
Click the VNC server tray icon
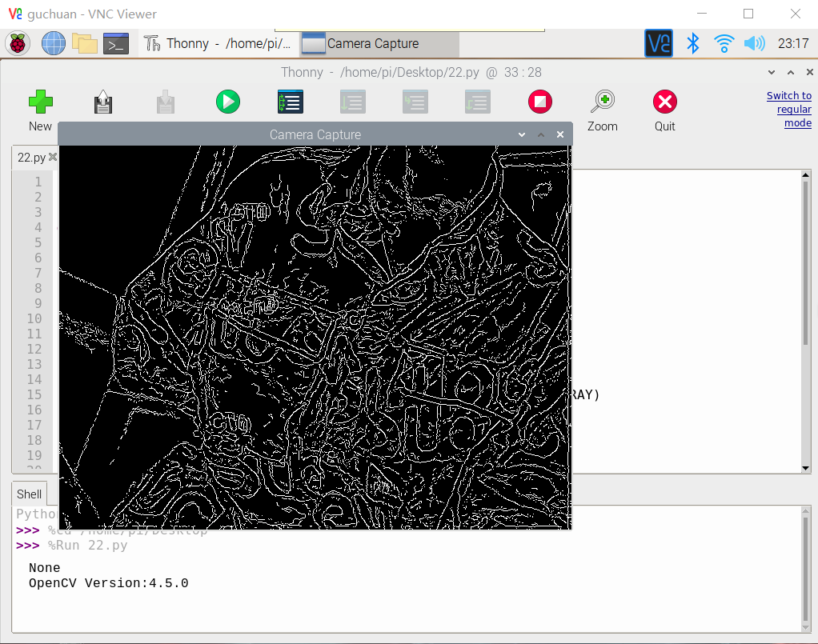pos(659,43)
